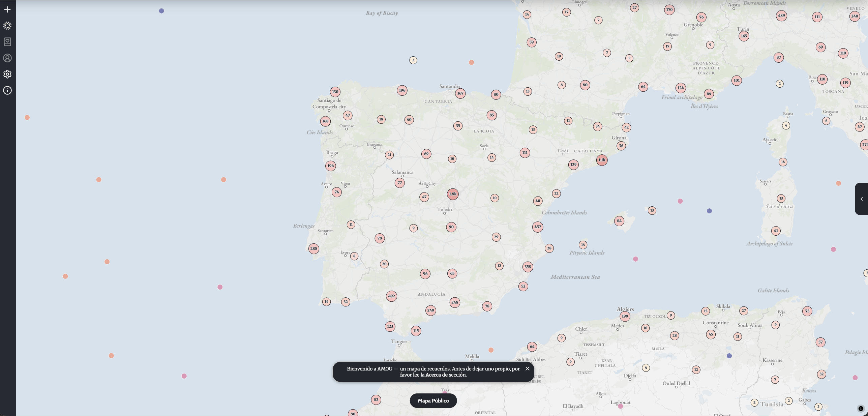The height and width of the screenshot is (416, 868).
Task: Open the 57 cluster on the Tunisian coast
Action: pyautogui.click(x=820, y=342)
